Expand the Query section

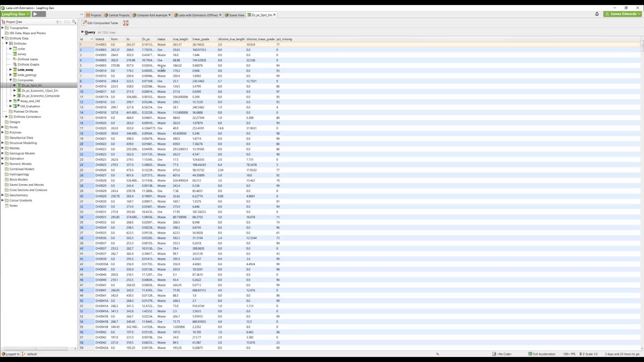83,32
